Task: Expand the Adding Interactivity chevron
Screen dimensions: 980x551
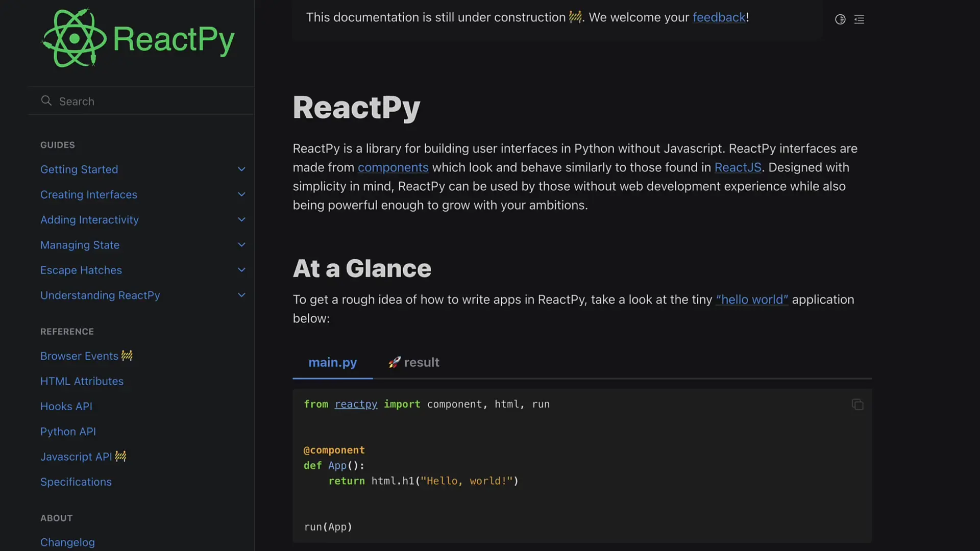Action: 241,219
